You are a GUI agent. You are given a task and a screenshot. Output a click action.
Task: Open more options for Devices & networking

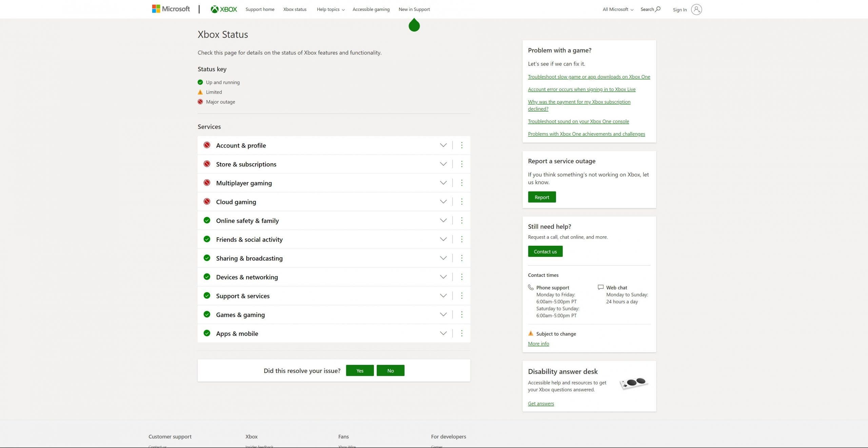[461, 277]
